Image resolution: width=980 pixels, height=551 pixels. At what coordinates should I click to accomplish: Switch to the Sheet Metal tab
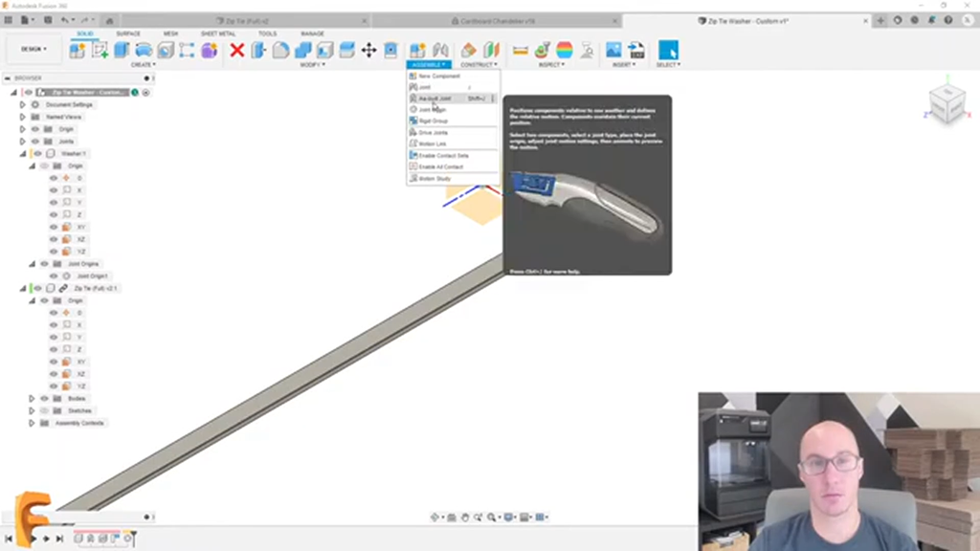tap(217, 33)
